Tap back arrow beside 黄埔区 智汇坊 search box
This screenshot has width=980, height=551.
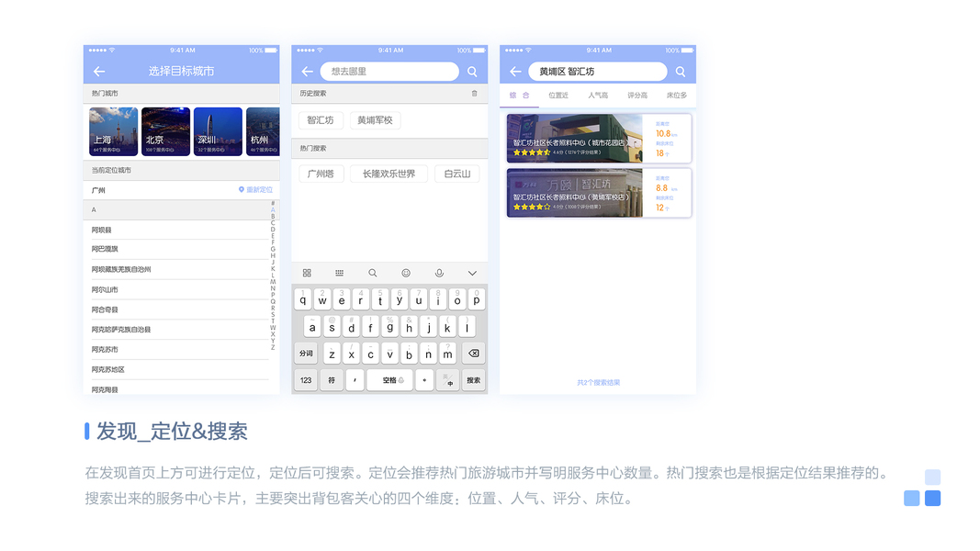[515, 72]
